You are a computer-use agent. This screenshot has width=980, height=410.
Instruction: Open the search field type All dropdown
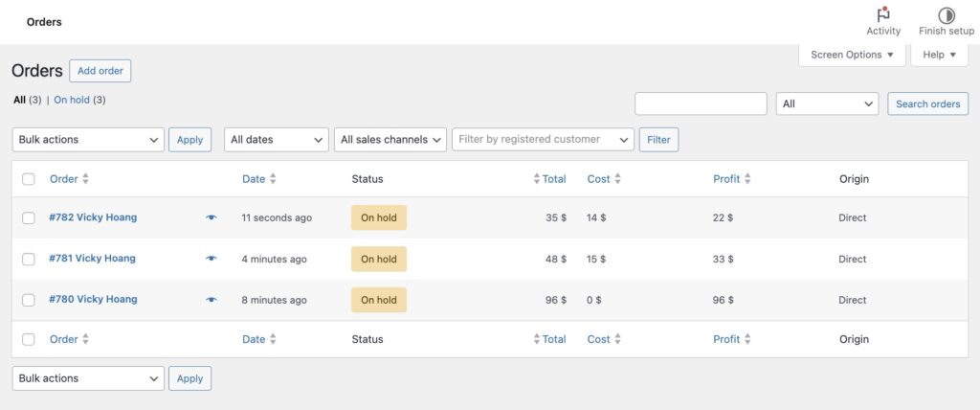tap(828, 103)
